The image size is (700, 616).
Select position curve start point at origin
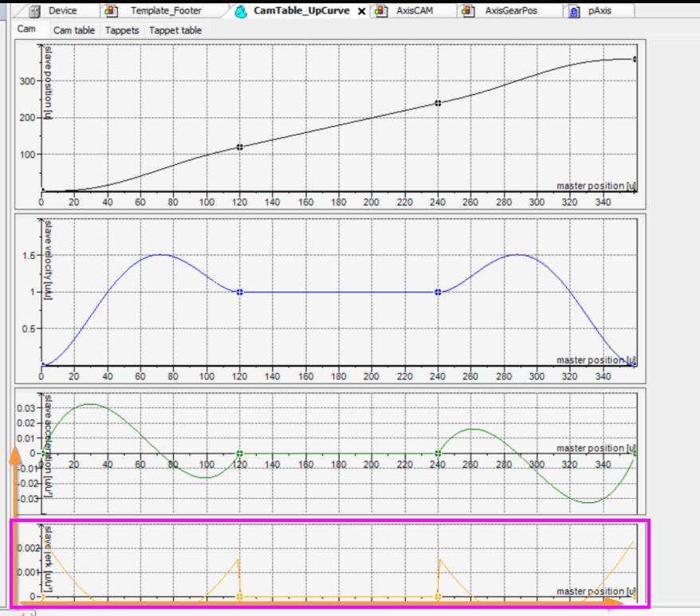[x=43, y=190]
